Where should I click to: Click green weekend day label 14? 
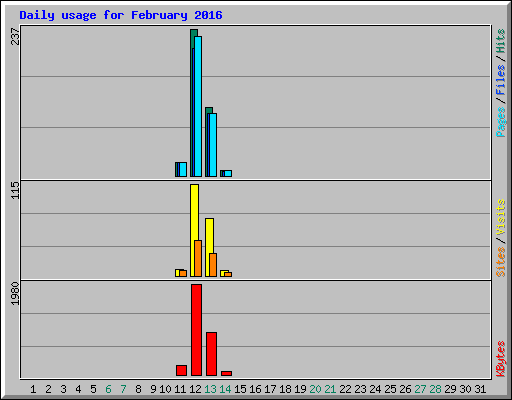225,389
